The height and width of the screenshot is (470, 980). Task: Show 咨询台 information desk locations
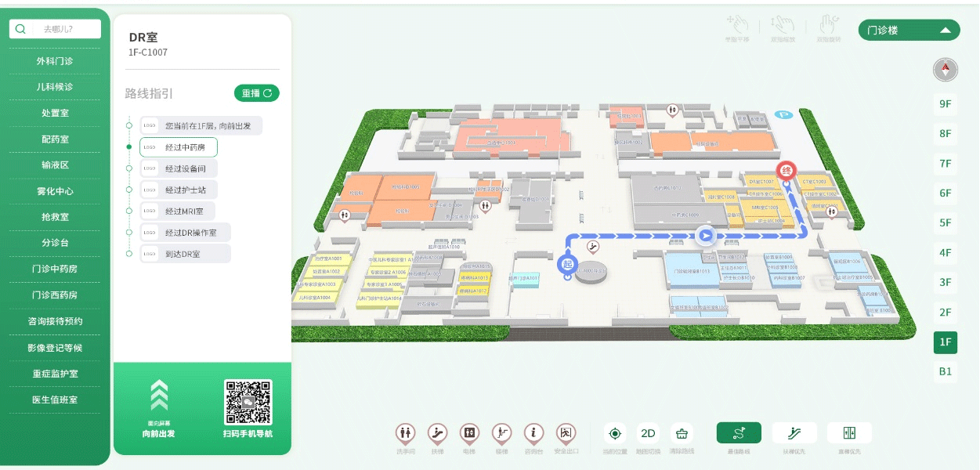(533, 432)
